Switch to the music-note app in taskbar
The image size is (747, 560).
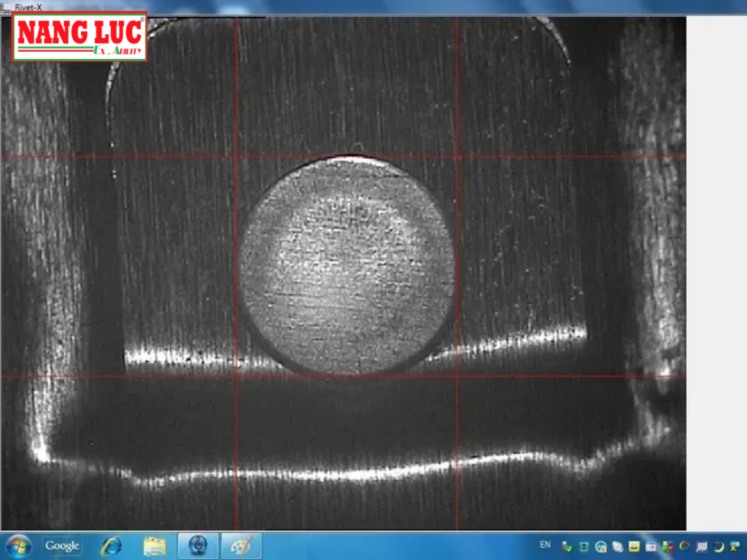point(198,545)
